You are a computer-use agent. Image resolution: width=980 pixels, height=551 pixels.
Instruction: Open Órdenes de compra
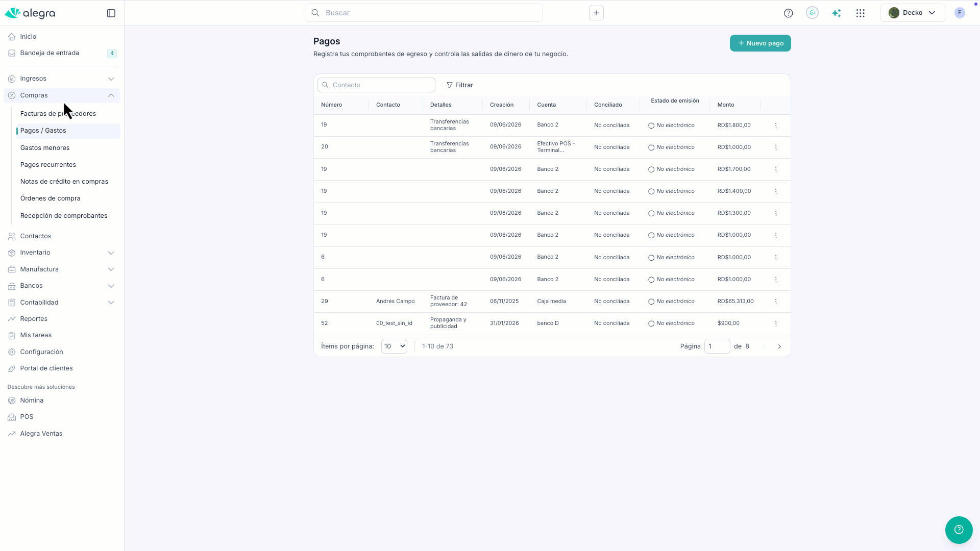coord(51,198)
